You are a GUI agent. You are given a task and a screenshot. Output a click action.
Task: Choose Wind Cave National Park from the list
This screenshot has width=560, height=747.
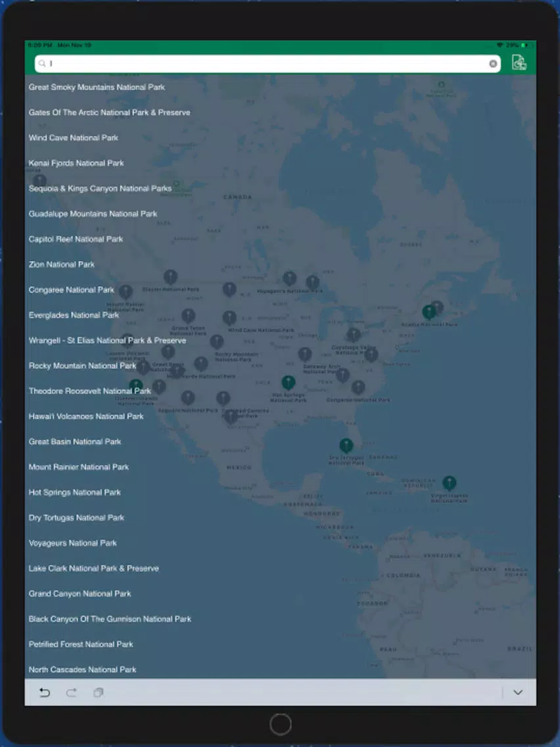click(74, 137)
